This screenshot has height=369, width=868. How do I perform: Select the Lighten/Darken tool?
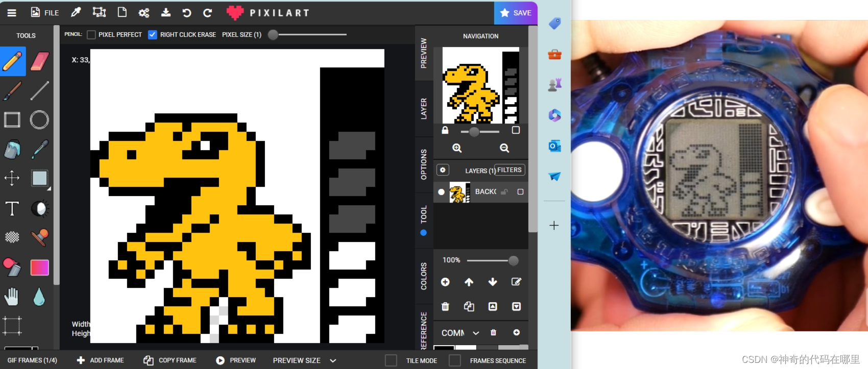coord(39,208)
